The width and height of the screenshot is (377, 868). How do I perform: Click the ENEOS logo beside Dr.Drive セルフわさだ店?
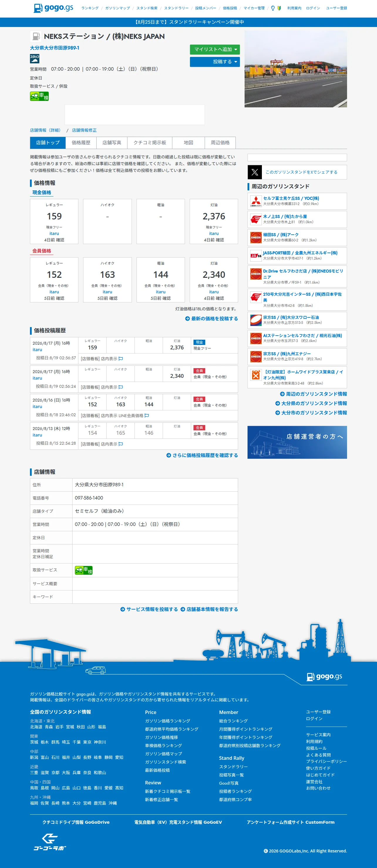pos(256,274)
